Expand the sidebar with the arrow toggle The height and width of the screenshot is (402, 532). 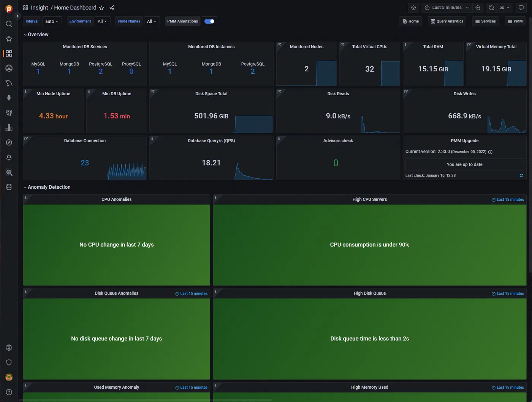(x=17, y=16)
